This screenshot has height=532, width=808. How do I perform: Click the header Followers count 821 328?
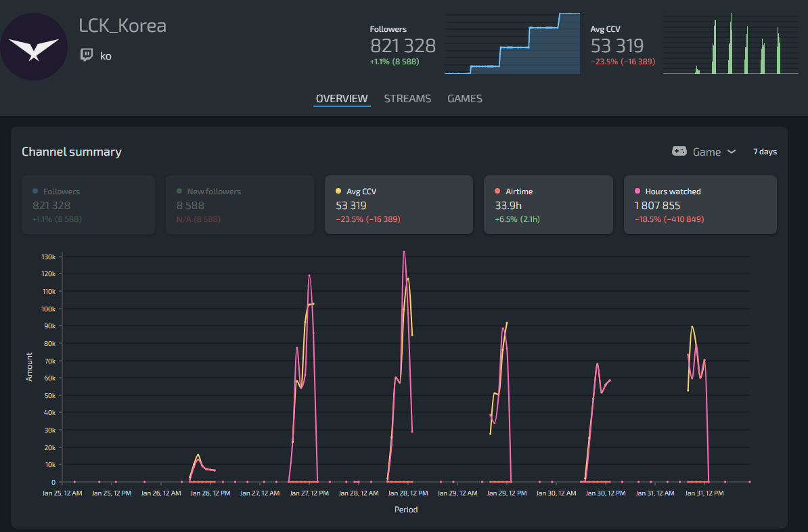[403, 46]
